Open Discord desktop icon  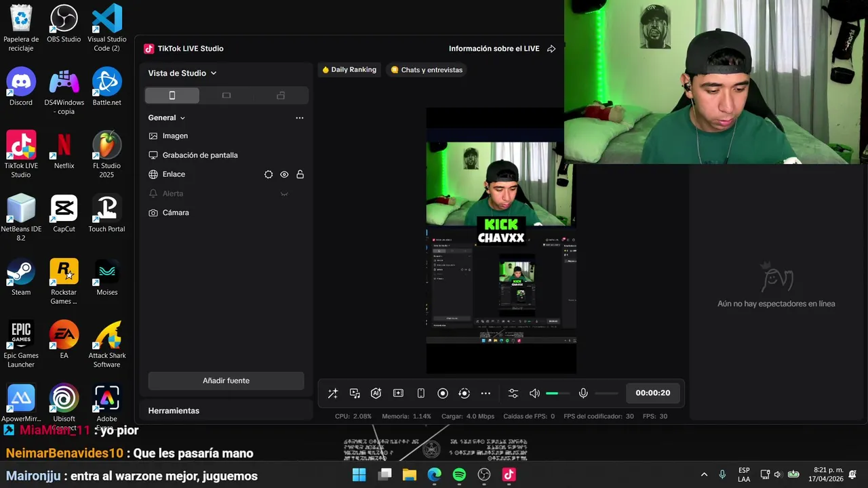(x=21, y=87)
